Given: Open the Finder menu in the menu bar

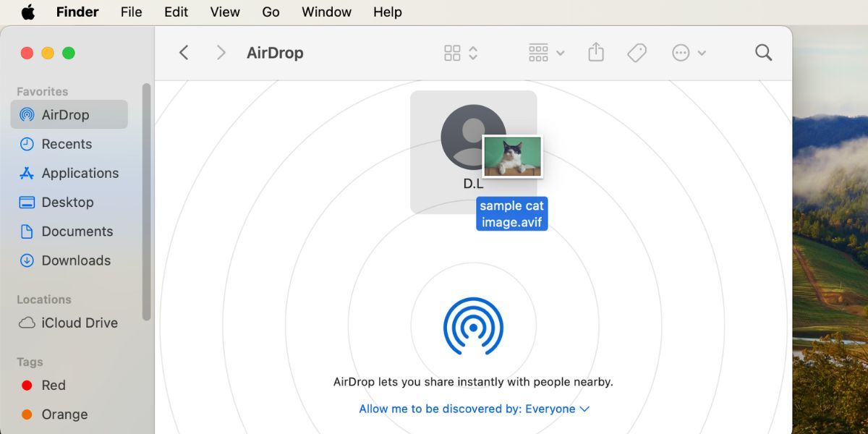Looking at the screenshot, I should click(77, 12).
